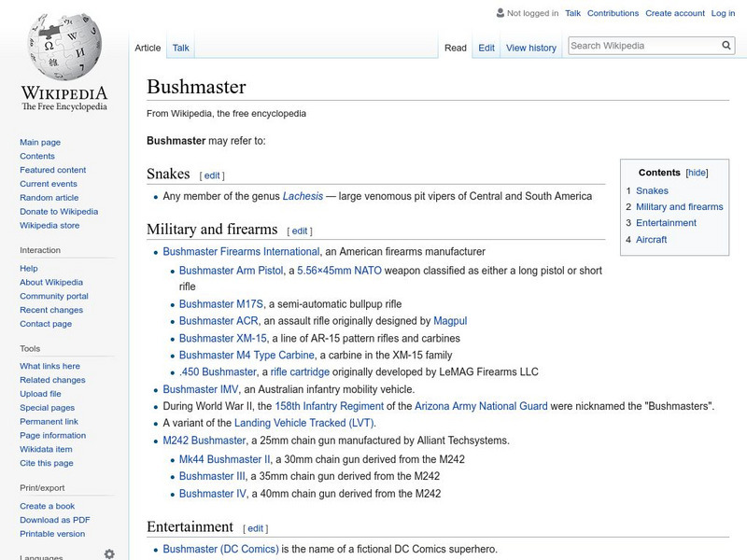Viewport: 747px width, 560px height.
Task: Click the not-logged-in user icon
Action: 500,13
